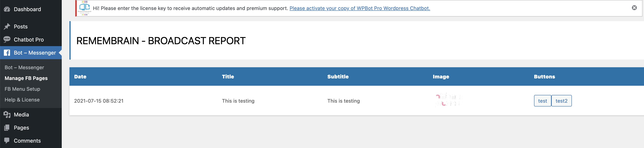The image size is (644, 148).
Task: Click the WPBot Pro activation link
Action: coord(360,8)
